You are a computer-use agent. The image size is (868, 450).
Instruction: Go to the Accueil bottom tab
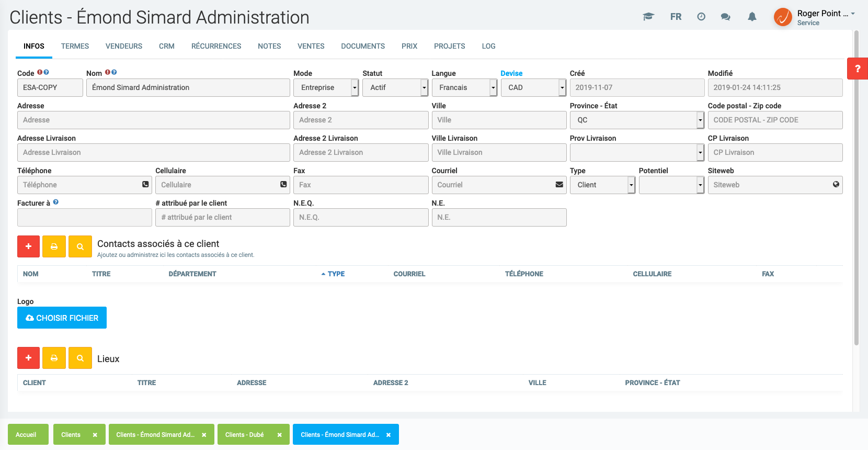(x=26, y=435)
